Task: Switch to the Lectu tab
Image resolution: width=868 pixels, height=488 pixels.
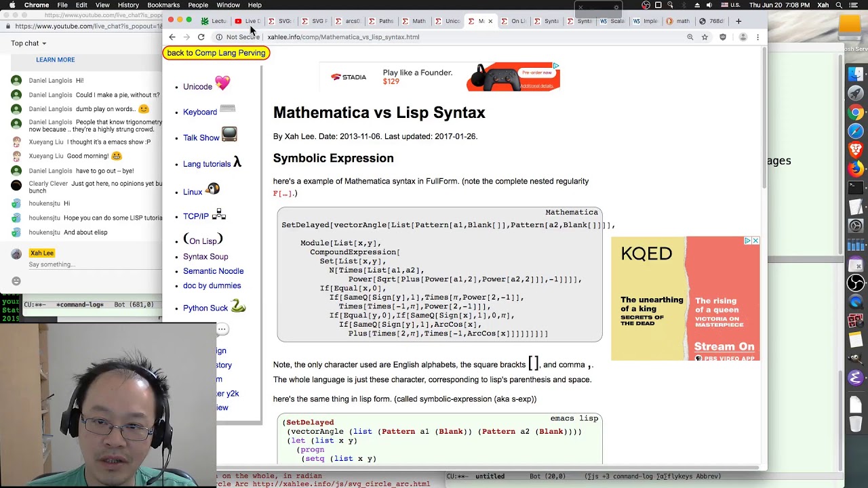Action: pyautogui.click(x=214, y=21)
